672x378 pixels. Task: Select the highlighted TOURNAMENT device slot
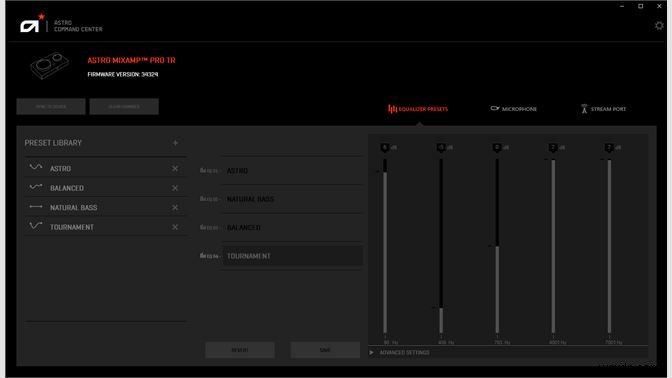[x=292, y=256]
